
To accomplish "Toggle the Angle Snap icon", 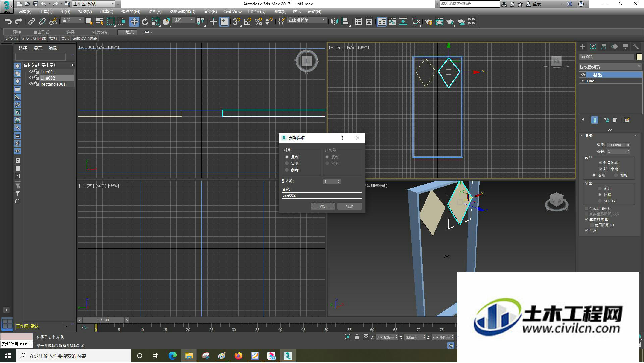I will tap(248, 22).
